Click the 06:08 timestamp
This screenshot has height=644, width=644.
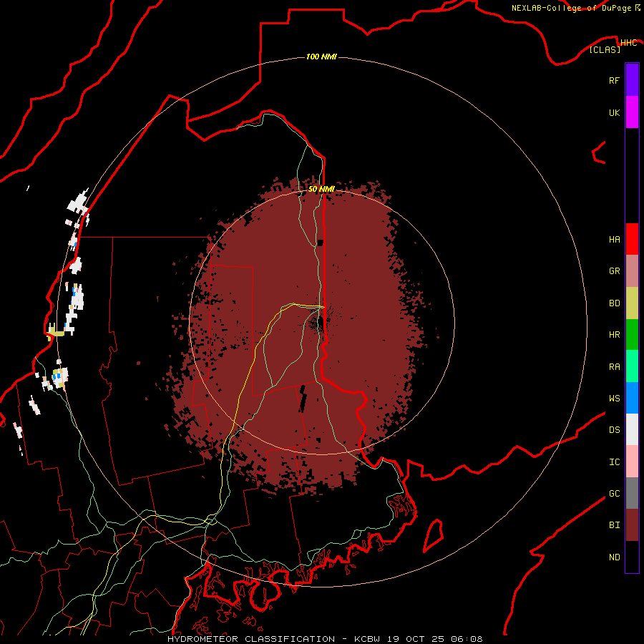point(467,639)
